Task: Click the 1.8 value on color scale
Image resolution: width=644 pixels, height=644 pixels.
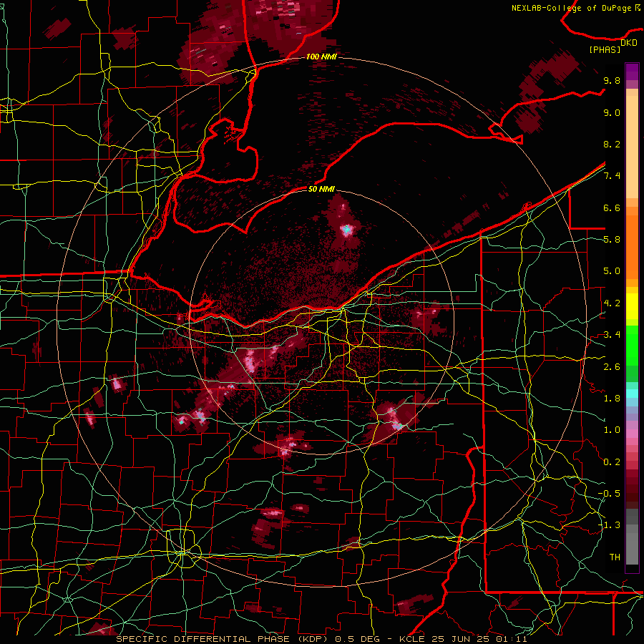Action: (x=612, y=399)
